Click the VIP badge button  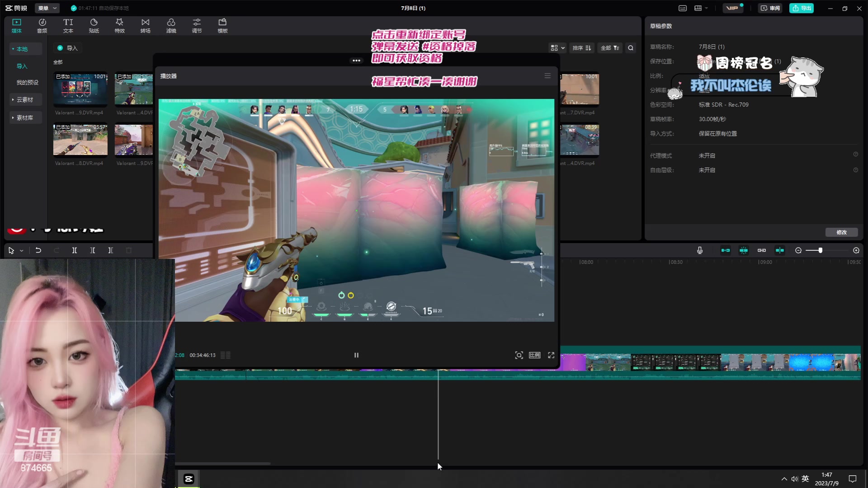point(732,8)
